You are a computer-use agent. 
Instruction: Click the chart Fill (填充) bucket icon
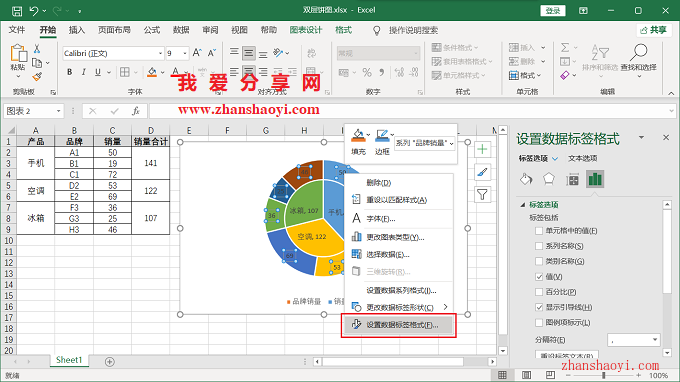pos(358,135)
